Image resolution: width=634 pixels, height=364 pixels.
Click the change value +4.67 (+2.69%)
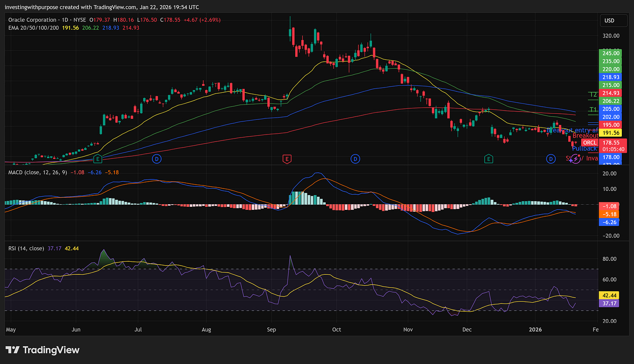202,20
